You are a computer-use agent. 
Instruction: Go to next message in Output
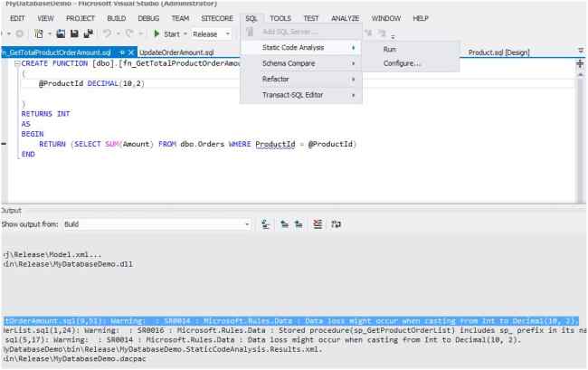(299, 224)
